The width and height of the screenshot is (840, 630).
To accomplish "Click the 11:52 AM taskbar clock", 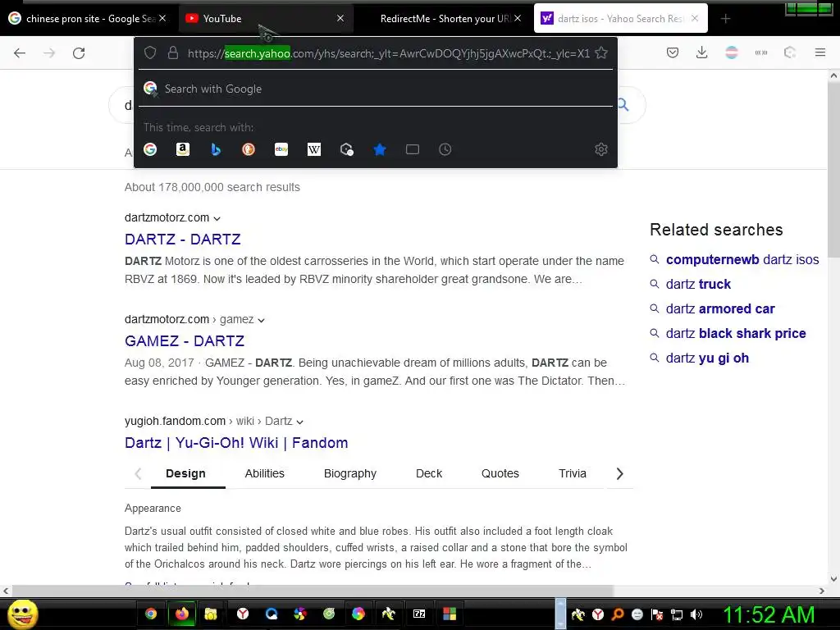I will coord(768,614).
